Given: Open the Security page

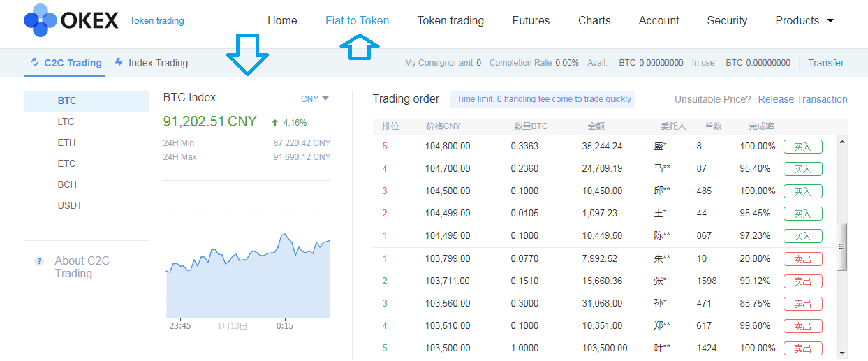Looking at the screenshot, I should 727,21.
